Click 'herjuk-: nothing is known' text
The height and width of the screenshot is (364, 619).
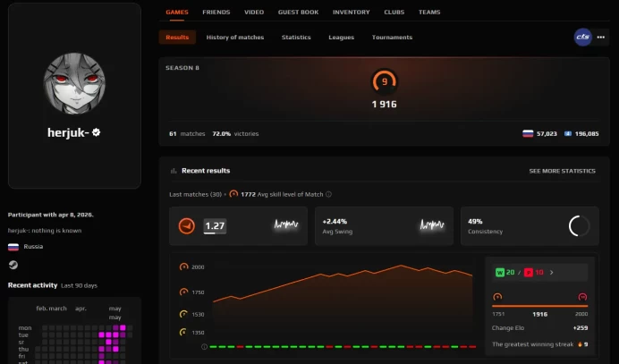coord(45,231)
